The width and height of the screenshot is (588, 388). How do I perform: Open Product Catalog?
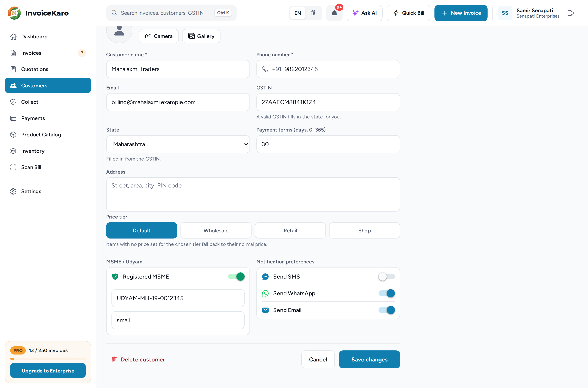pyautogui.click(x=48, y=135)
